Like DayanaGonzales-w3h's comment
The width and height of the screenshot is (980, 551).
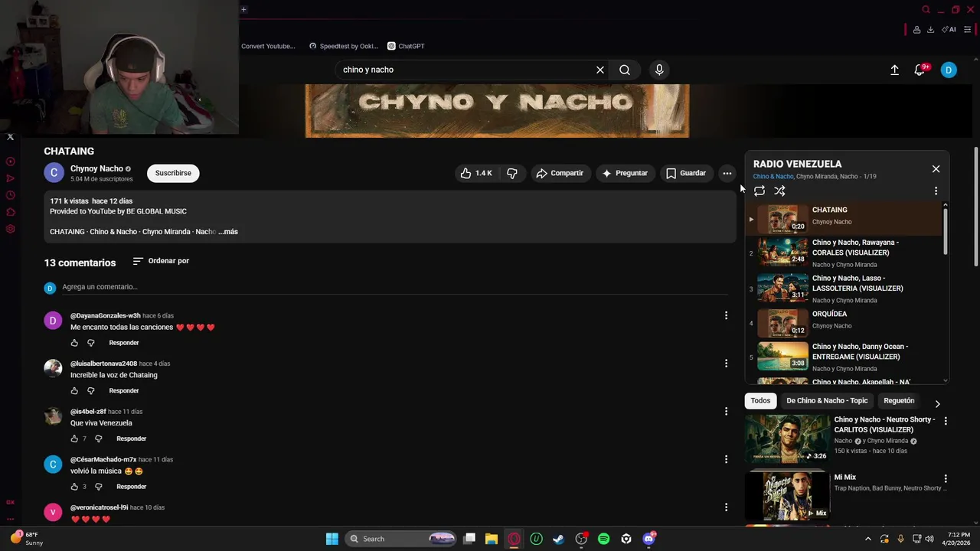click(x=74, y=343)
